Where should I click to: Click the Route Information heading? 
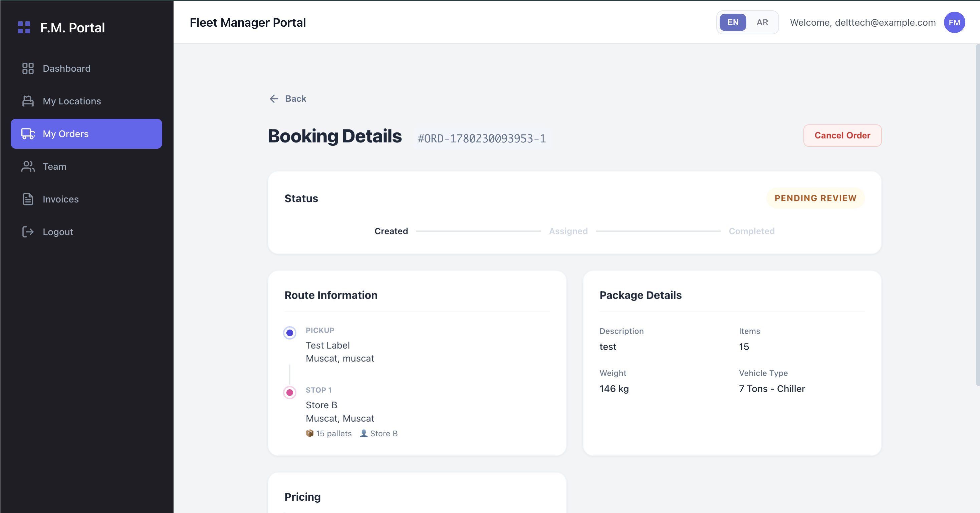coord(331,295)
